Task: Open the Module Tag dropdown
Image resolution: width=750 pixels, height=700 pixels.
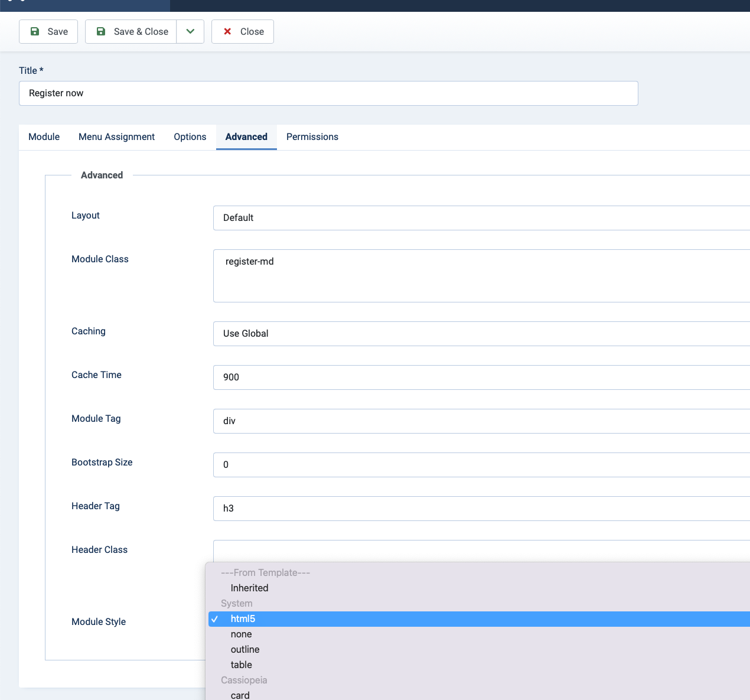Action: [481, 421]
